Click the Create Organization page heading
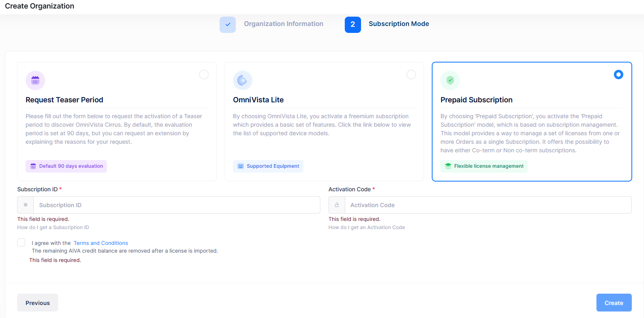 (x=39, y=6)
